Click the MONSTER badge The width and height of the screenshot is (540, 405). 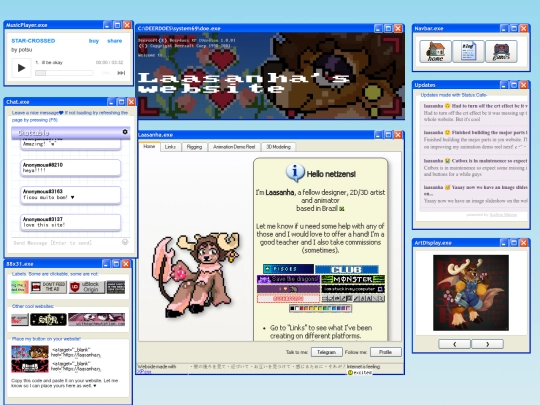pos(353,279)
